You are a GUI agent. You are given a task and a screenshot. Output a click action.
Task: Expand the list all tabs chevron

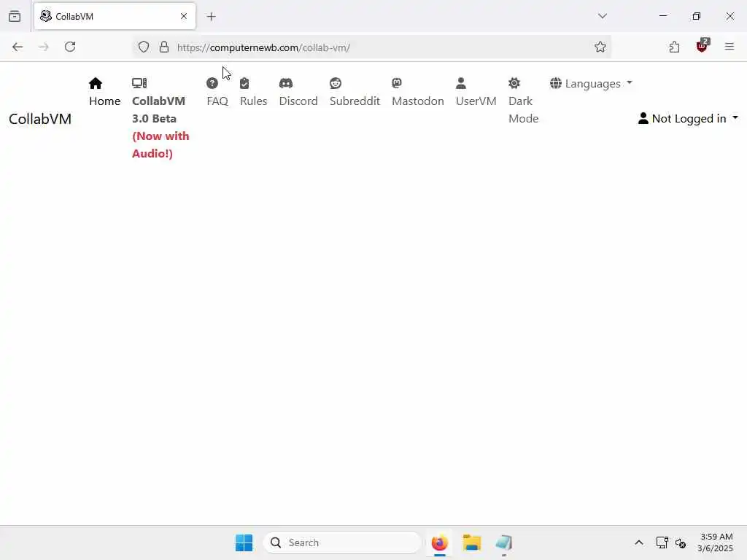pos(603,16)
